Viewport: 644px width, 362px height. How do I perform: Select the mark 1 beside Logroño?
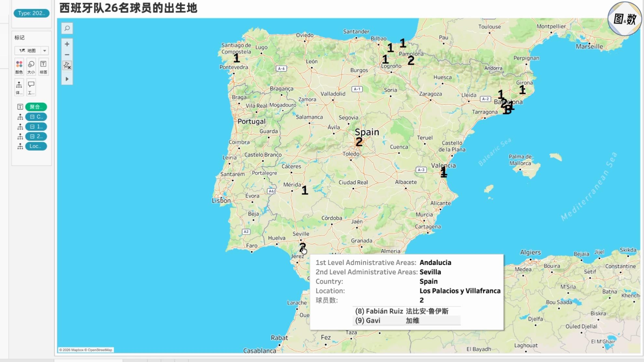click(385, 59)
